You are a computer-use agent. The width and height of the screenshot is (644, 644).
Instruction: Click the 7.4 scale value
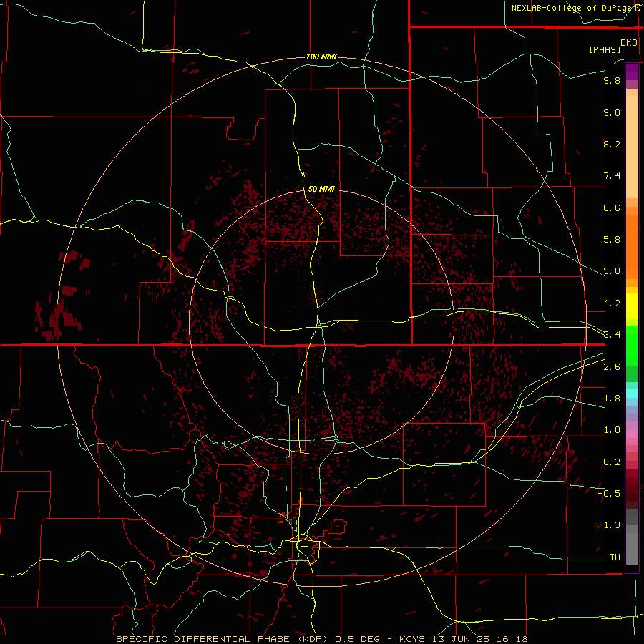pyautogui.click(x=612, y=176)
